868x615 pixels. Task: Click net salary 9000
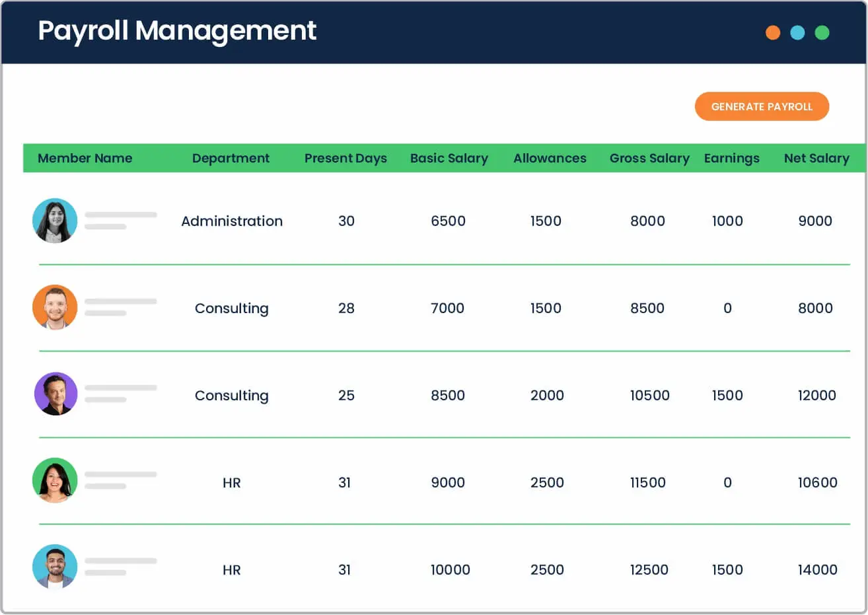(815, 221)
